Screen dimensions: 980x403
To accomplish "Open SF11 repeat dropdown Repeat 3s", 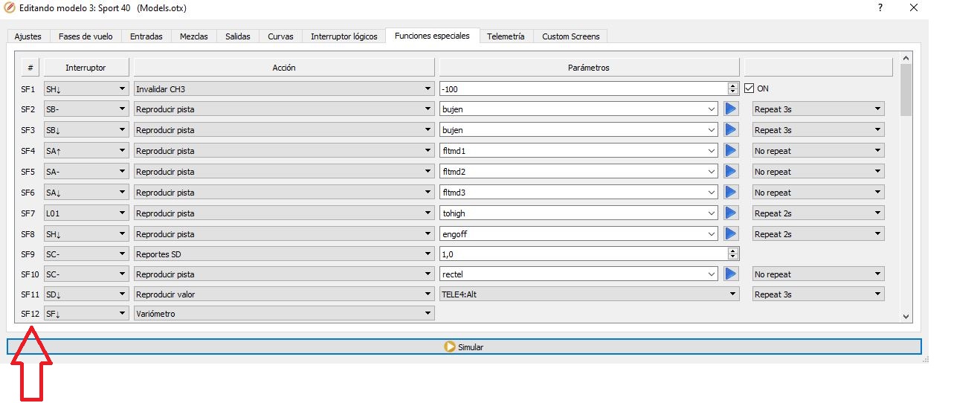I will point(818,294).
